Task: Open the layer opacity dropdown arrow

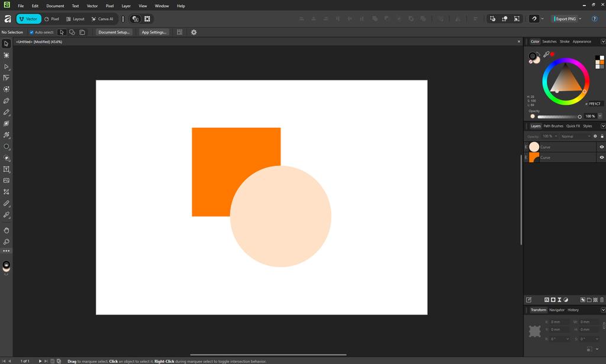Action: 556,136
